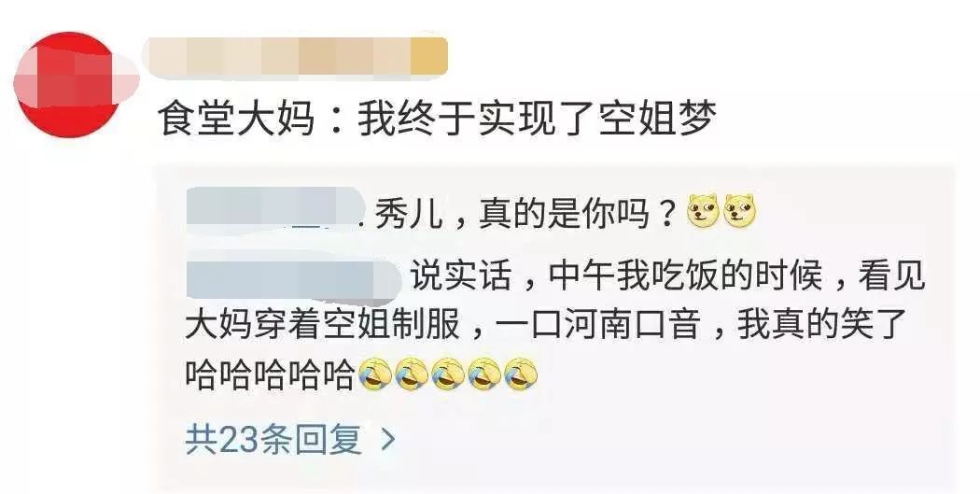Tap 我终于实现了空姐梦 in main comment
The width and height of the screenshot is (980, 494).
(x=537, y=119)
